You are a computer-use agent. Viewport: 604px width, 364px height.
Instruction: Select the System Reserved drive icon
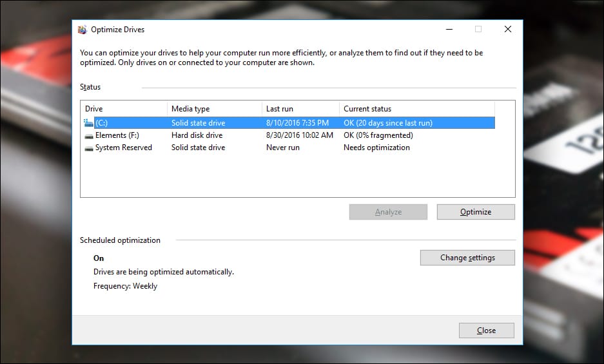click(x=89, y=148)
